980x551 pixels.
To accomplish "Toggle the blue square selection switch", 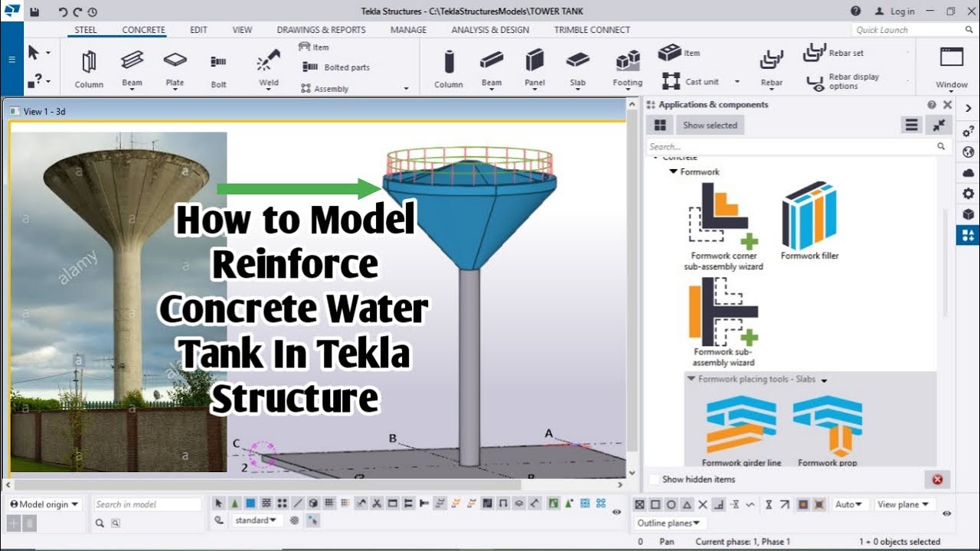I will coord(250,504).
